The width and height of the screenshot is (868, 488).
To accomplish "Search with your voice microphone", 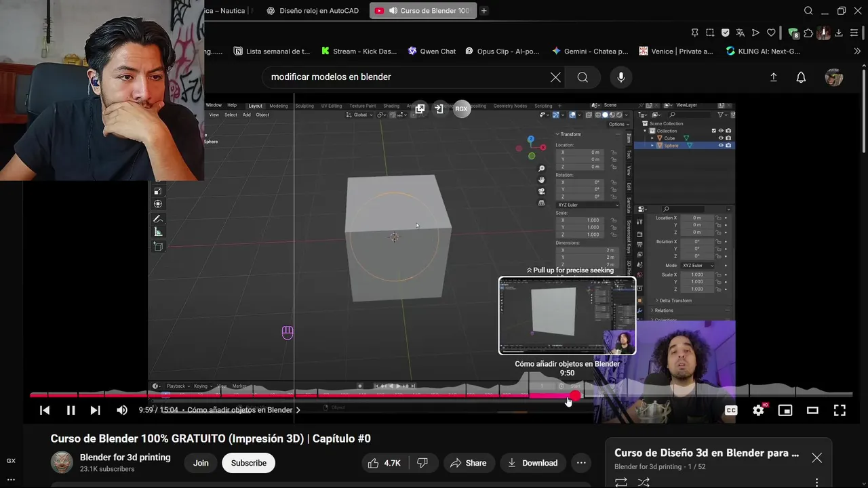I will 620,77.
